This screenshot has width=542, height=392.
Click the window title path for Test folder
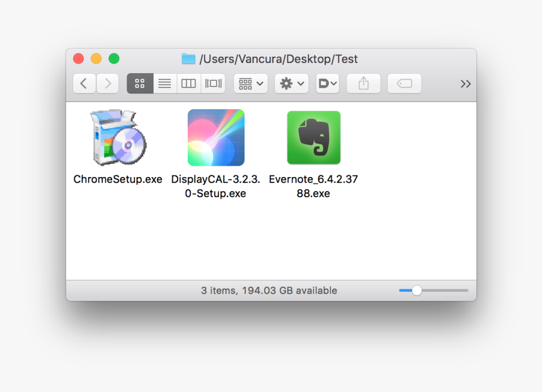pos(279,59)
